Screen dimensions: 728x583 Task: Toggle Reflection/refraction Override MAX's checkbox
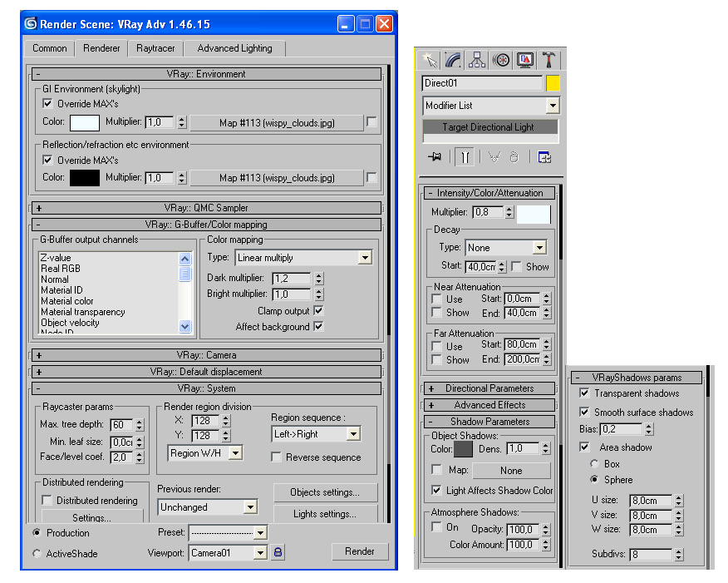(x=47, y=160)
